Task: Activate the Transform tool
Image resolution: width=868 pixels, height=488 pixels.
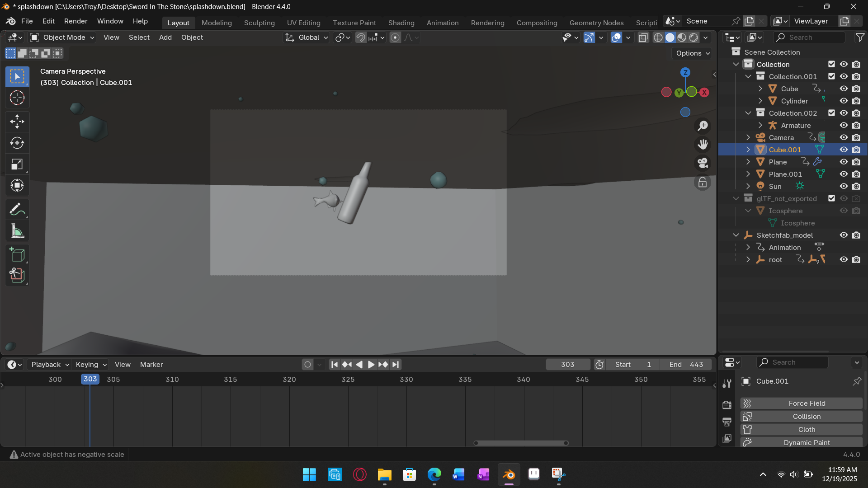Action: point(17,186)
